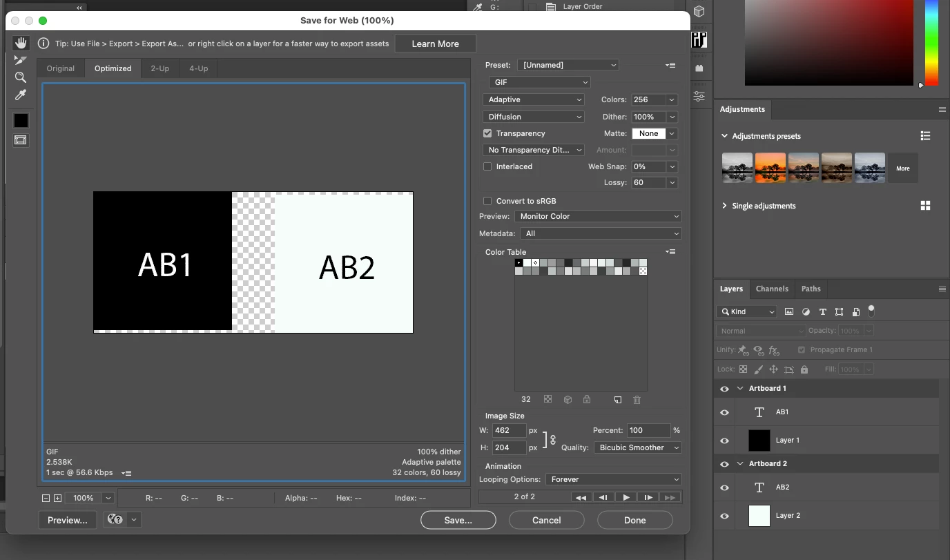Lock selected colors in color table

click(587, 399)
